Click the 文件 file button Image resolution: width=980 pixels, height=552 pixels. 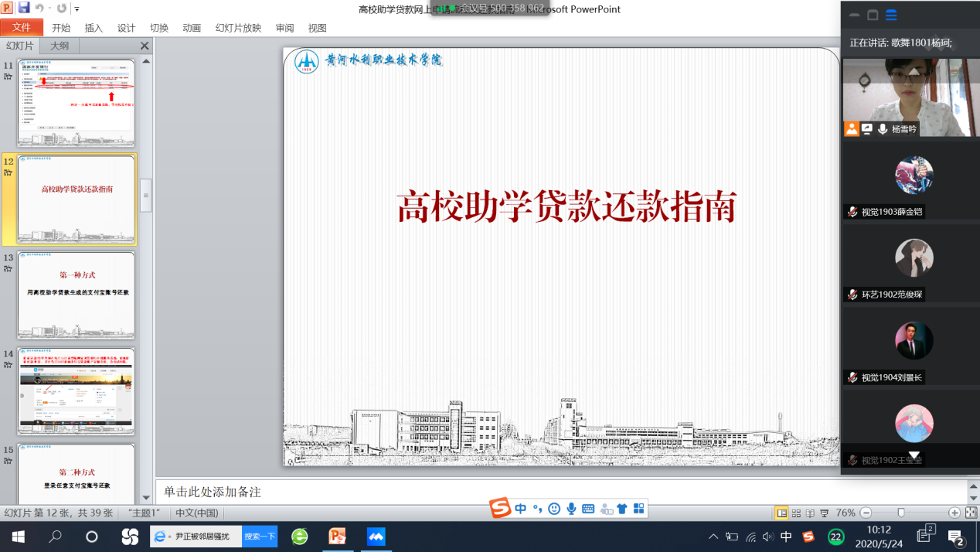[x=22, y=28]
